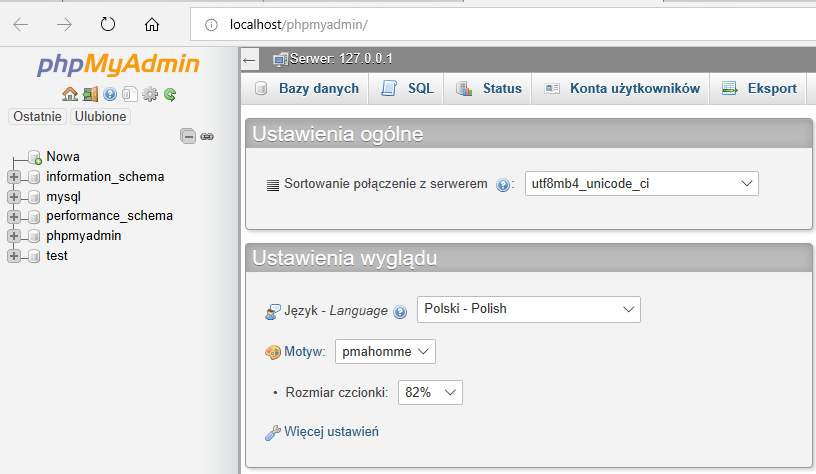Switch to Ulubione (favorite) tables
816x474 pixels.
tap(100, 117)
